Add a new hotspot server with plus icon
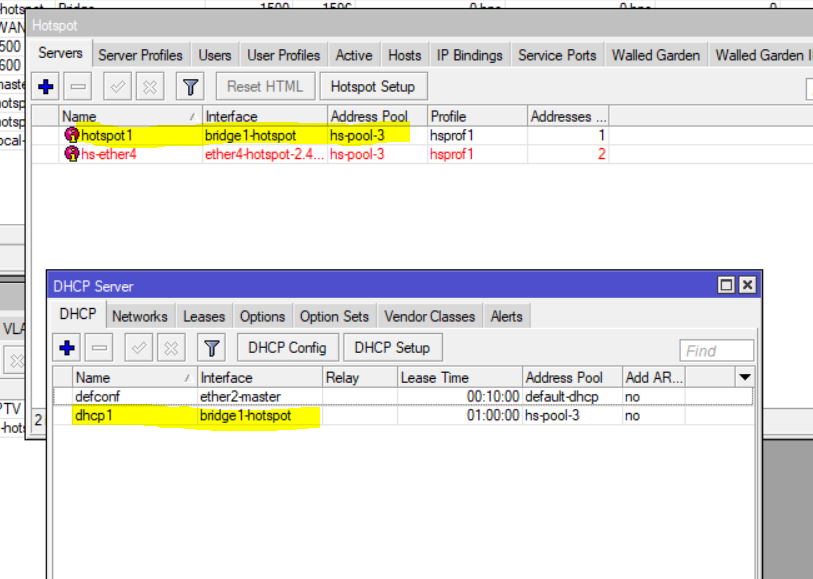The width and height of the screenshot is (813, 579). tap(46, 87)
